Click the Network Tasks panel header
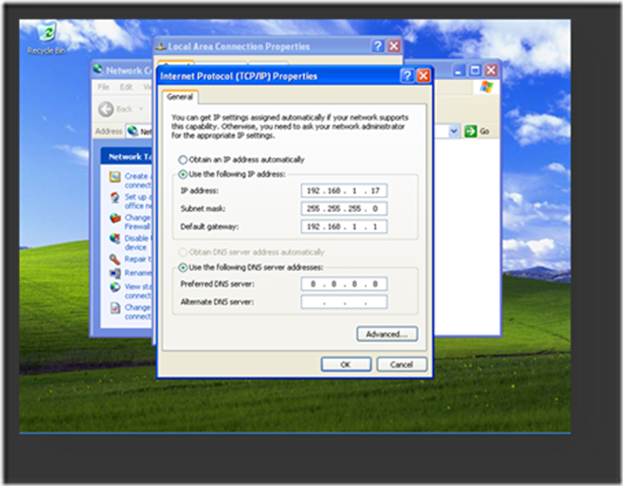Viewport: 623px width, 486px height. [126, 156]
